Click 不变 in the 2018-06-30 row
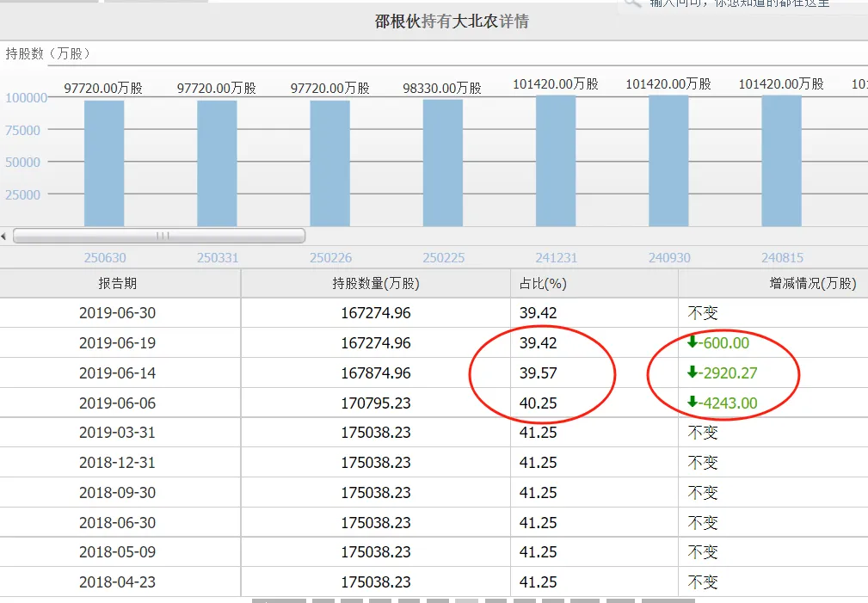 pyautogui.click(x=703, y=522)
